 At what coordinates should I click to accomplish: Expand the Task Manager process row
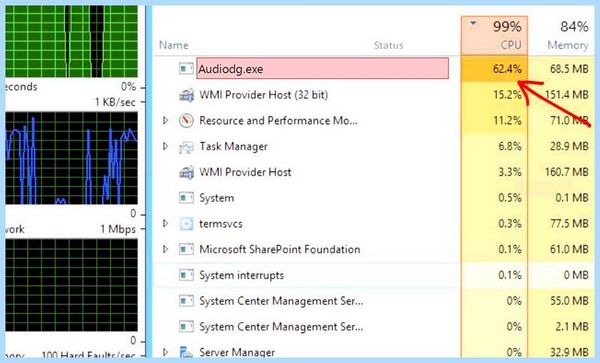165,146
